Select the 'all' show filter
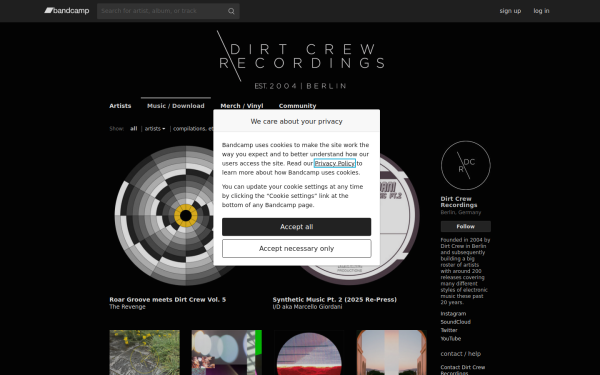This screenshot has height=375, width=600. [x=133, y=129]
